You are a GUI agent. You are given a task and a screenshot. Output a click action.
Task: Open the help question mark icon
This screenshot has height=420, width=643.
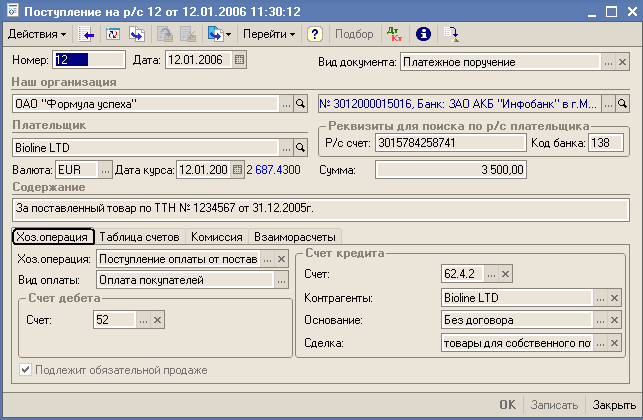pyautogui.click(x=314, y=34)
